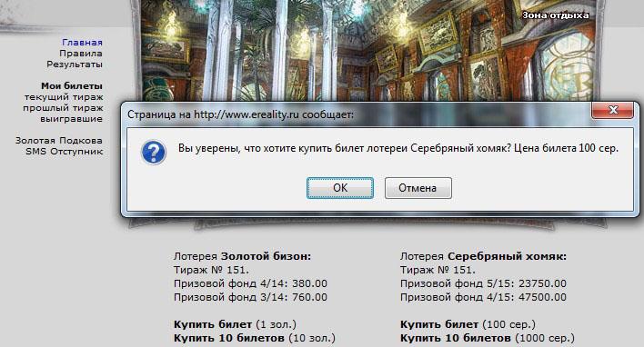Click Призовой фонд 4/15: 47500.00 text
644x347 pixels.
(x=483, y=297)
